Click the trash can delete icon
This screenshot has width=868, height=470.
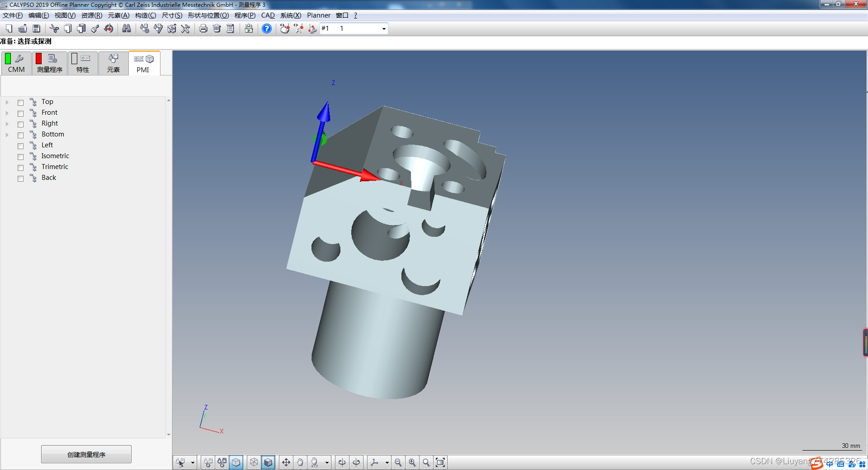point(217,28)
